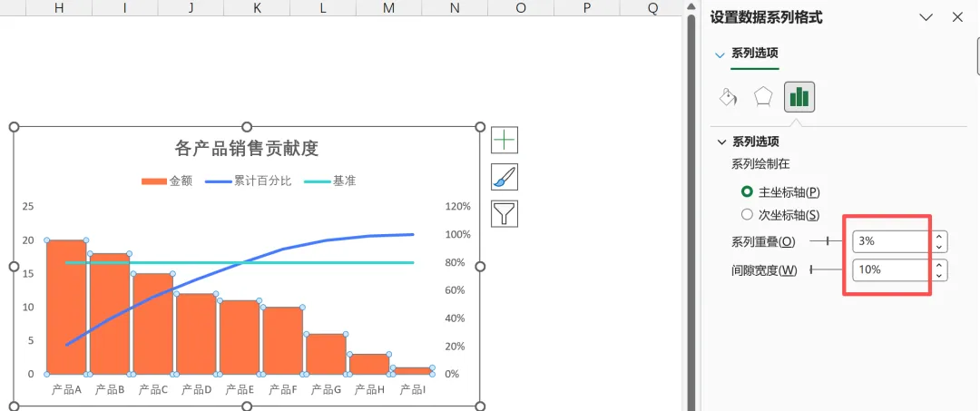The image size is (980, 411).
Task: Click the 间隙宽度 value field showing 10%
Action: pos(892,269)
